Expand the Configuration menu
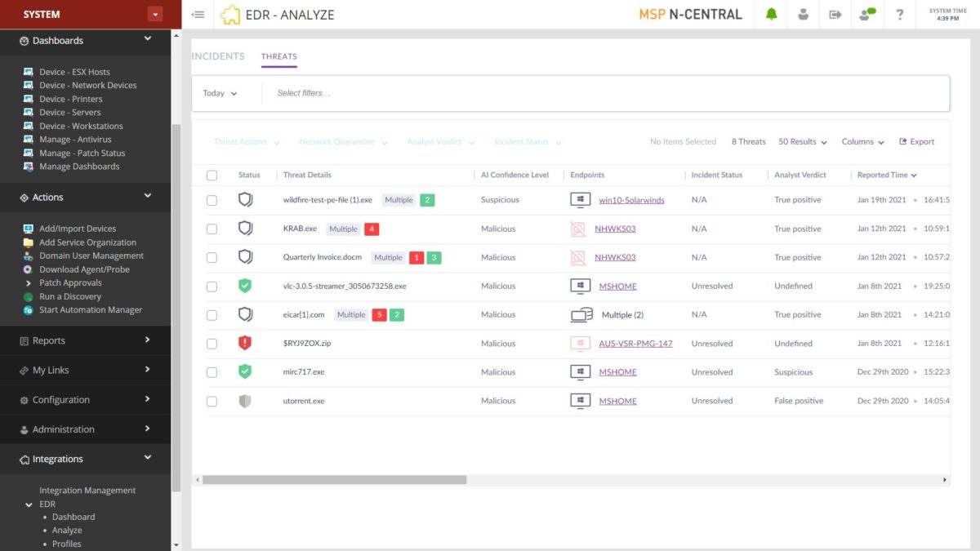Screen dimensions: 980x551 click(86, 400)
